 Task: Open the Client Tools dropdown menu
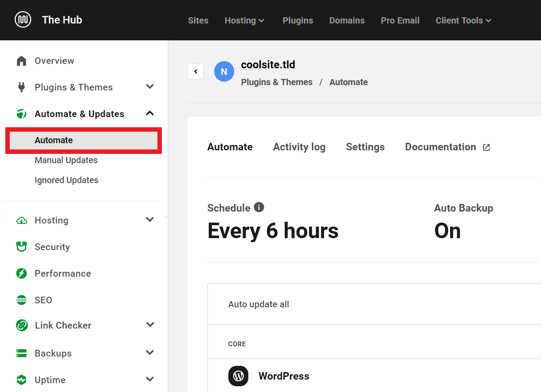[464, 20]
